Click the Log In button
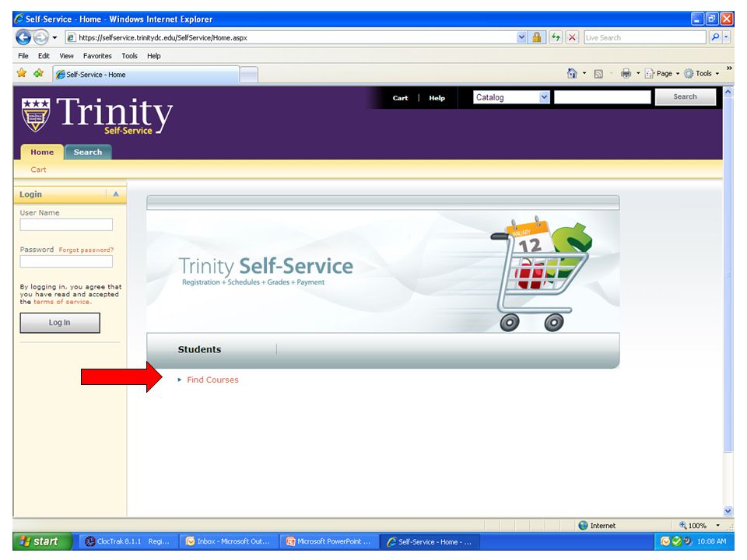Image resolution: width=747 pixels, height=560 pixels. pos(60,322)
